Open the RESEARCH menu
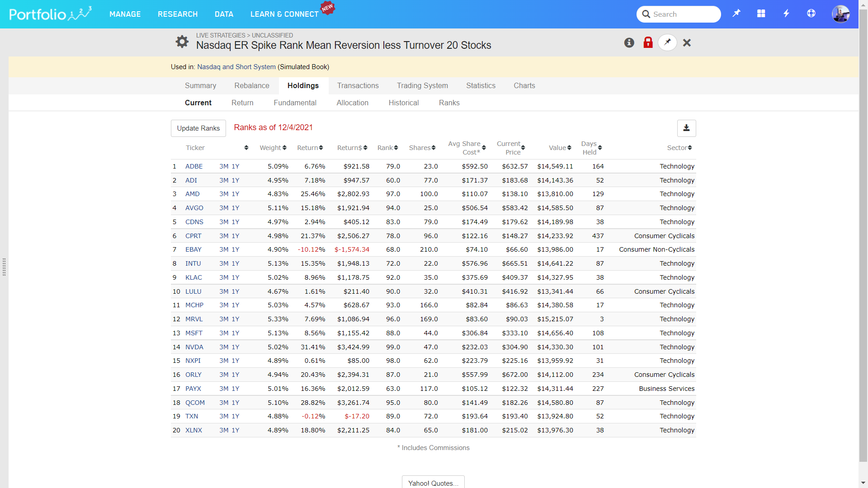The height and width of the screenshot is (488, 868). [178, 14]
